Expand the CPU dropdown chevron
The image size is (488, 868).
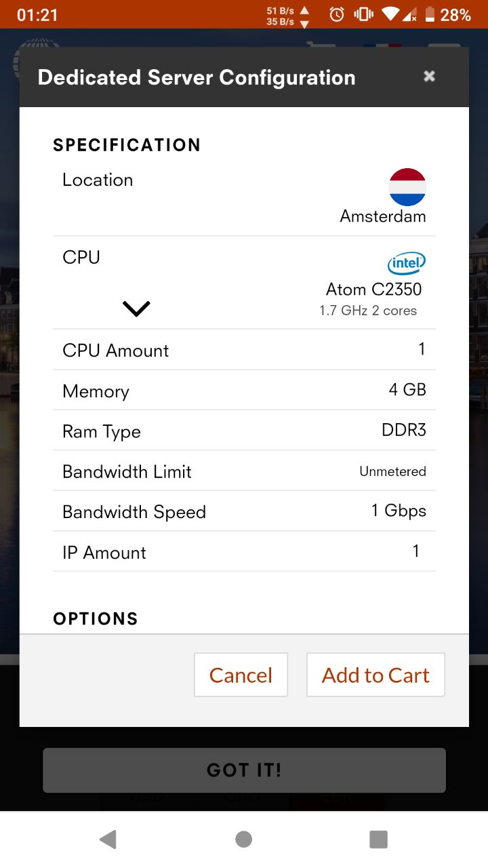[x=136, y=309]
